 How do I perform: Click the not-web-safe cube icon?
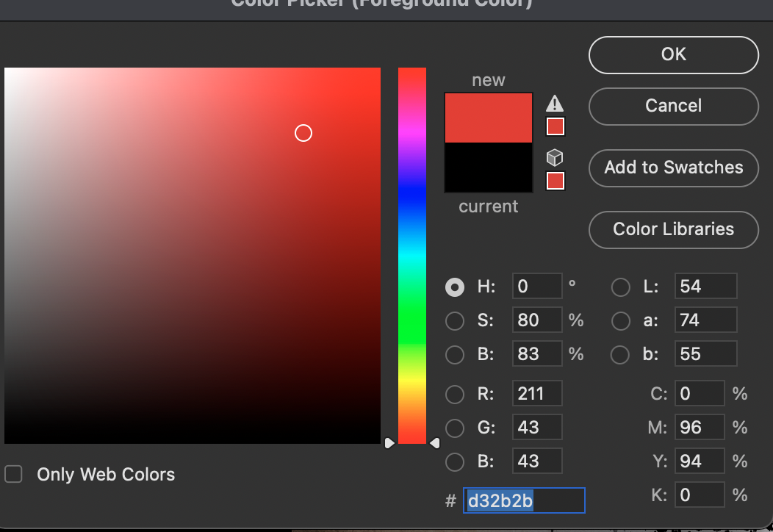click(556, 157)
